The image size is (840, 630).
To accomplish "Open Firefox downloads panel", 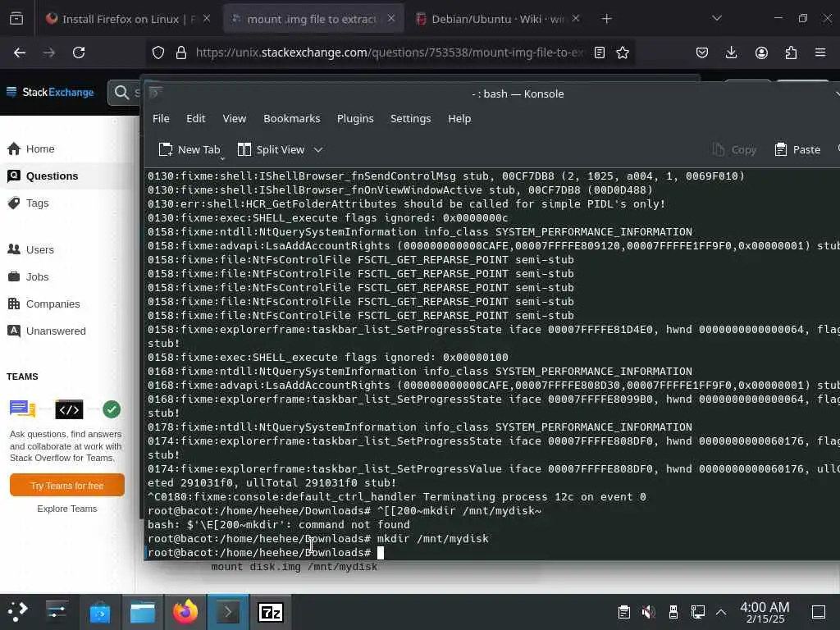I will point(731,52).
